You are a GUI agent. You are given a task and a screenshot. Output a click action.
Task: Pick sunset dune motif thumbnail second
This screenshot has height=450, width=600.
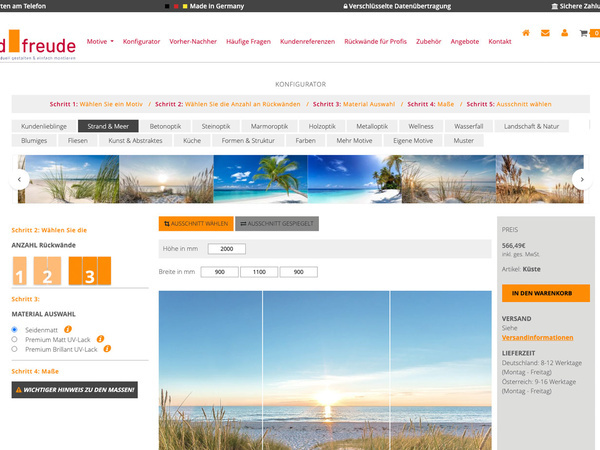click(x=166, y=179)
